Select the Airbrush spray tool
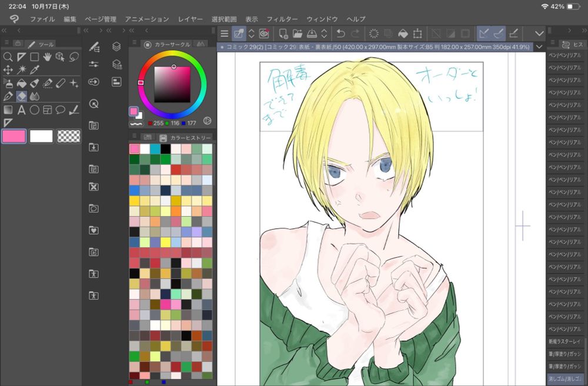This screenshot has height=386, width=588. pos(8,83)
